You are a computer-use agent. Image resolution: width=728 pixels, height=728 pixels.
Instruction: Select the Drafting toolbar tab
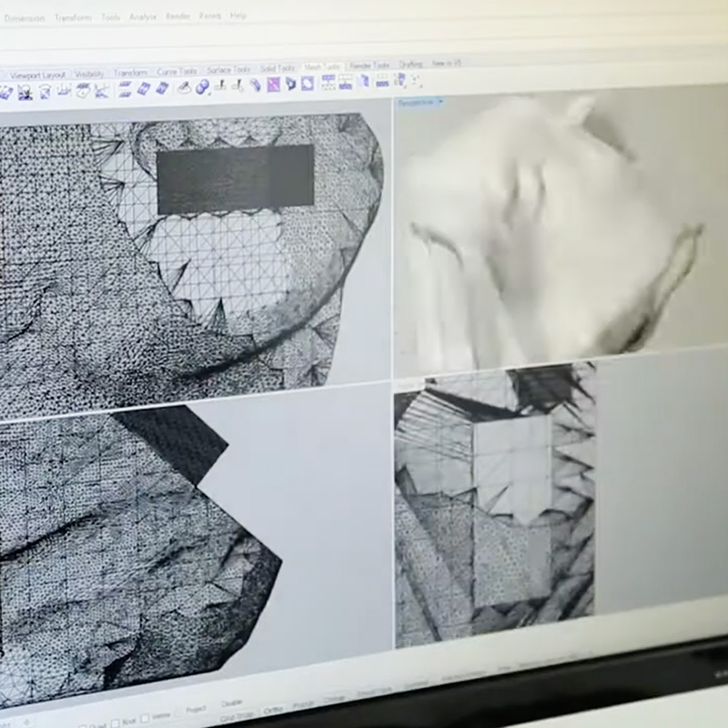click(411, 65)
